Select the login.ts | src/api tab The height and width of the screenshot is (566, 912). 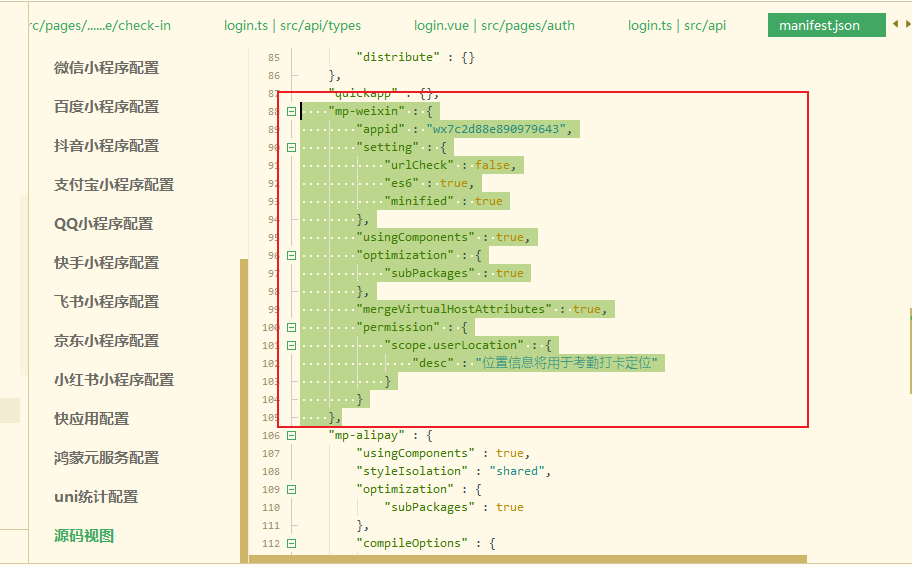(677, 25)
